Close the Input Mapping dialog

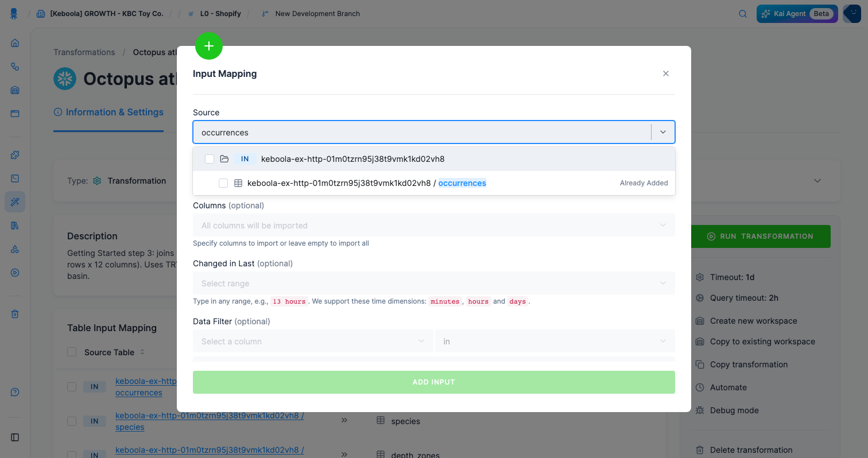click(x=666, y=73)
